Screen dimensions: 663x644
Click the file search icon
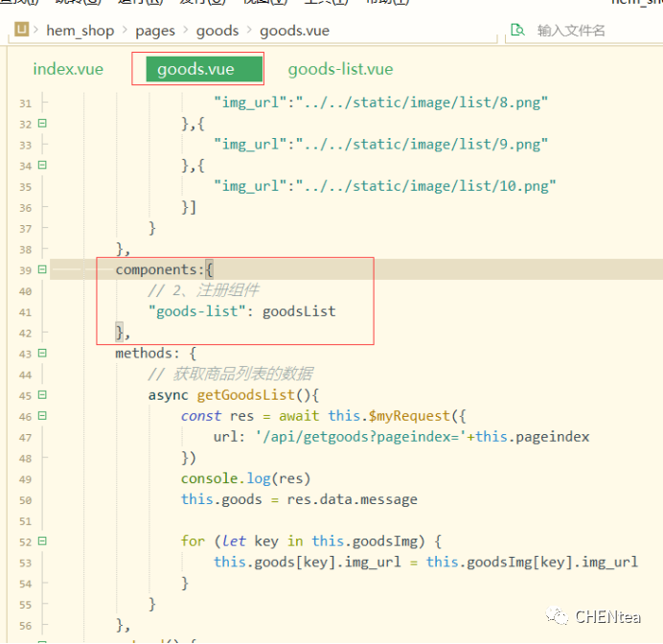[518, 30]
